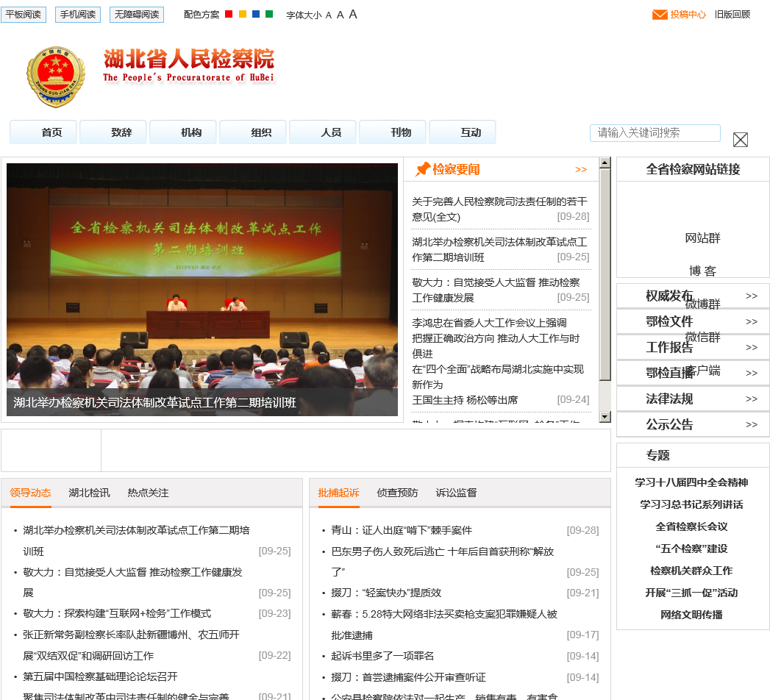Screen dimensions: 770x700
Task: Open 掇刀:首尝逮捕案件公开审查听证 article
Action: (408, 677)
